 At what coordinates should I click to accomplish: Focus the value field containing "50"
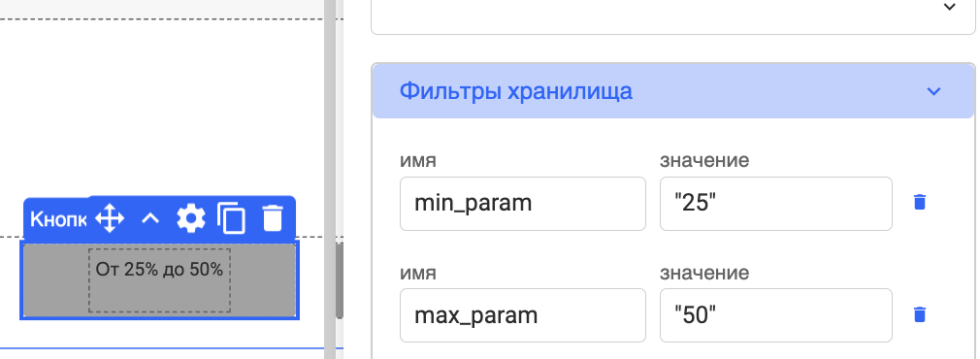tap(775, 315)
